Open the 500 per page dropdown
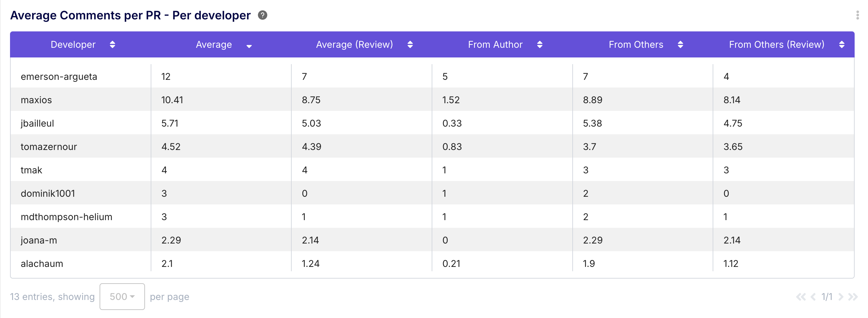 coord(122,296)
